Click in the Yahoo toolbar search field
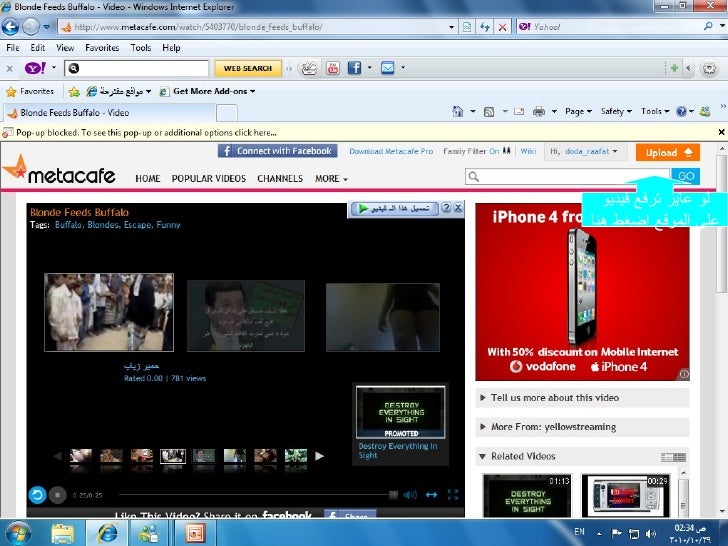Viewport: 728px width, 546px height. point(136,69)
